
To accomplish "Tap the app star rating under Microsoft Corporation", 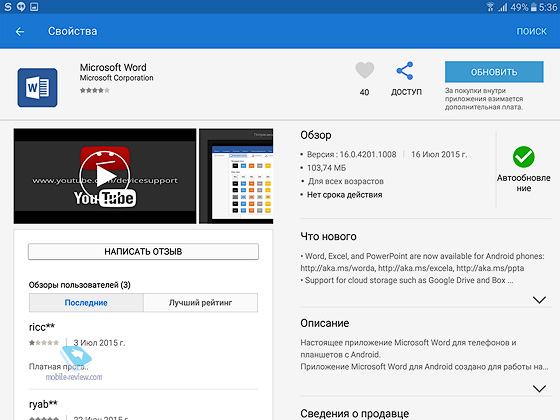I will (x=95, y=90).
